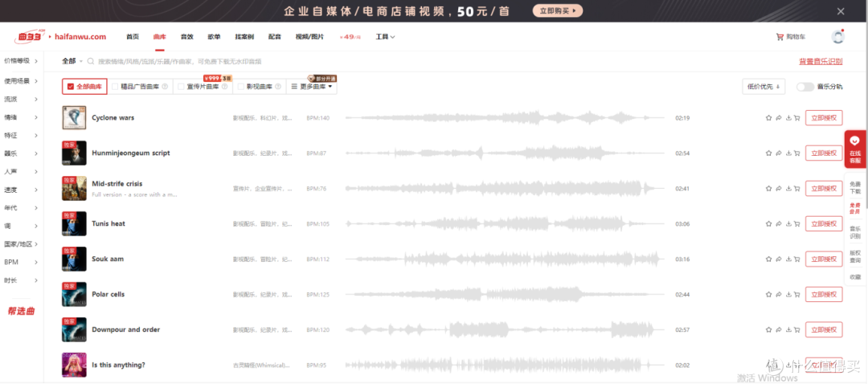Check the 影视曲库 checkbox
Image resolution: width=868 pixels, height=384 pixels.
(x=241, y=87)
